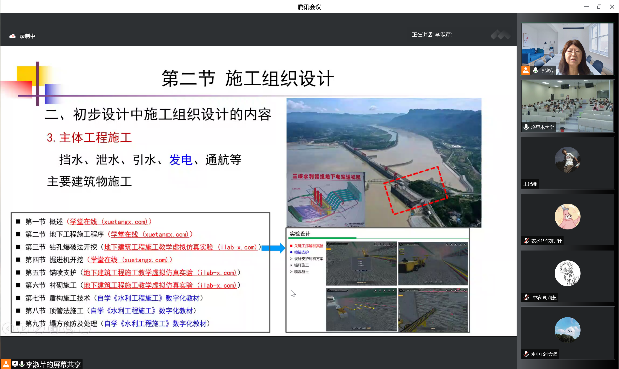
Task: Click the orange host badge on speaker video
Action: (525, 71)
